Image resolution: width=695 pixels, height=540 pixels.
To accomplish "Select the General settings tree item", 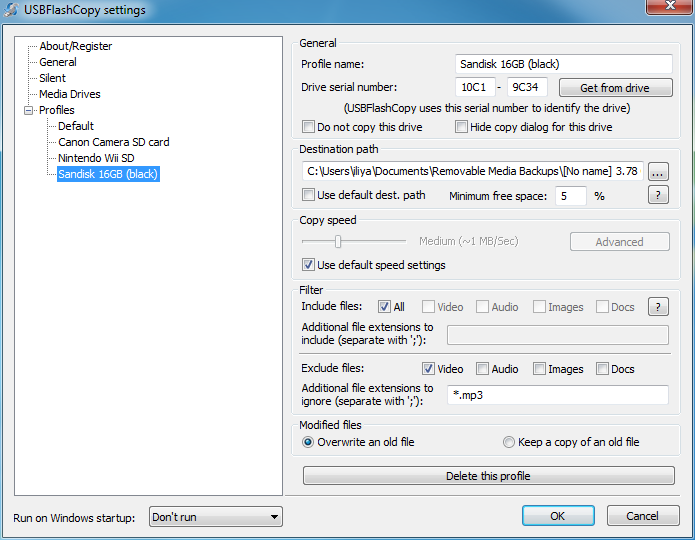I will coord(58,62).
